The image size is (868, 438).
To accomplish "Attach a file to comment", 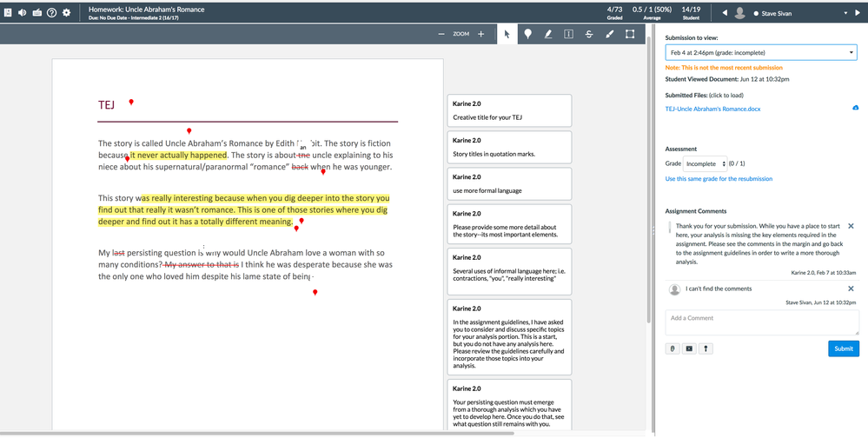I will tap(672, 348).
